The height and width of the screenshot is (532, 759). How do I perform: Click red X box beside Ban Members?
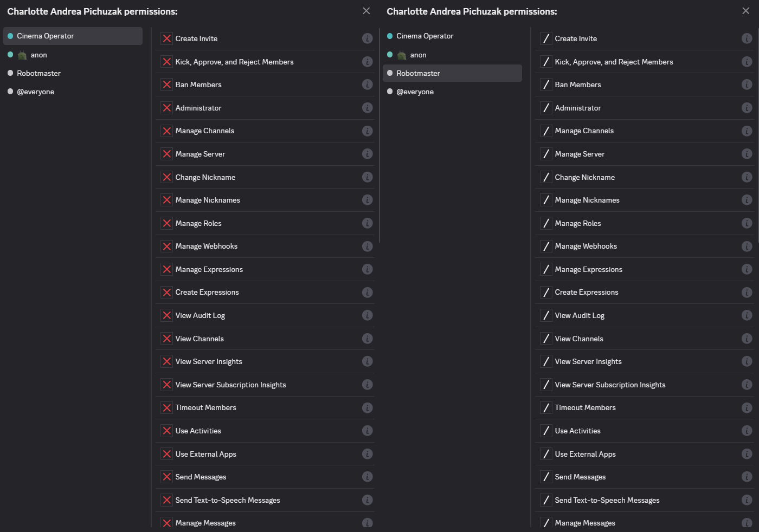tap(167, 85)
